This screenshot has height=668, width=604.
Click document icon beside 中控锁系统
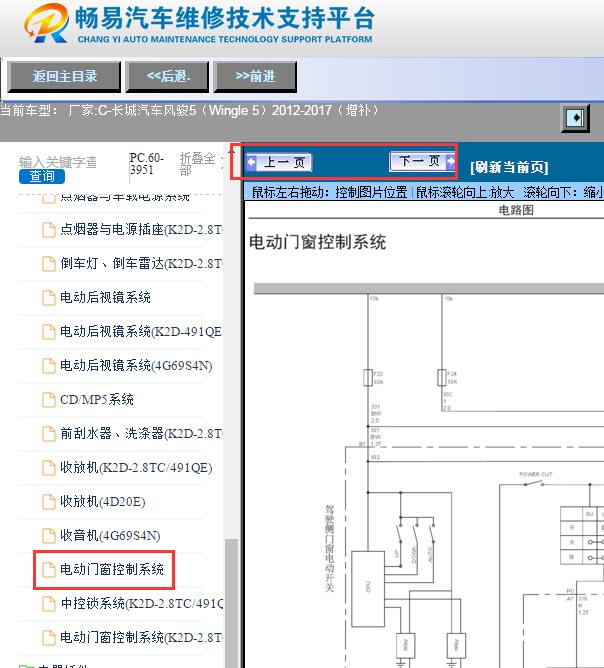[x=49, y=604]
